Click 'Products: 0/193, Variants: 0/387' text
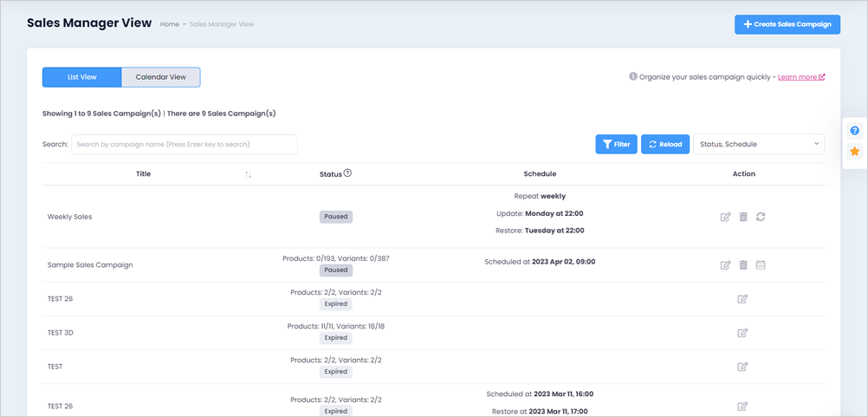This screenshot has height=417, width=868. (336, 258)
